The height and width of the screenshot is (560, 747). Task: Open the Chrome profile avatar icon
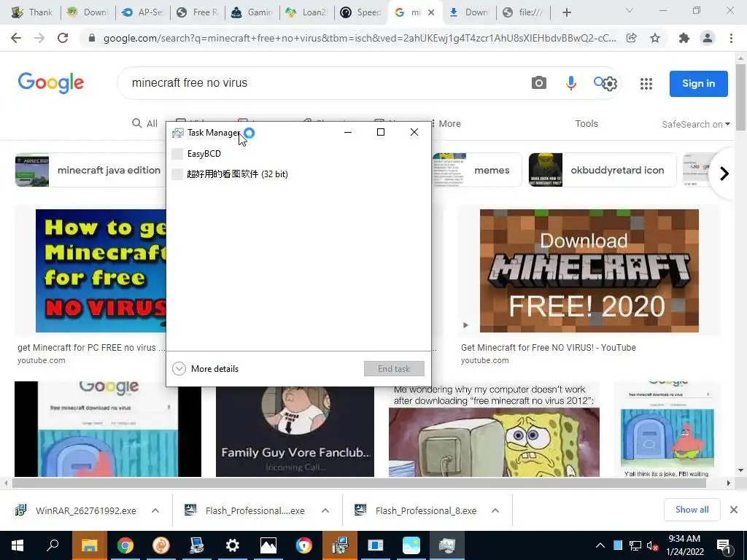point(708,38)
